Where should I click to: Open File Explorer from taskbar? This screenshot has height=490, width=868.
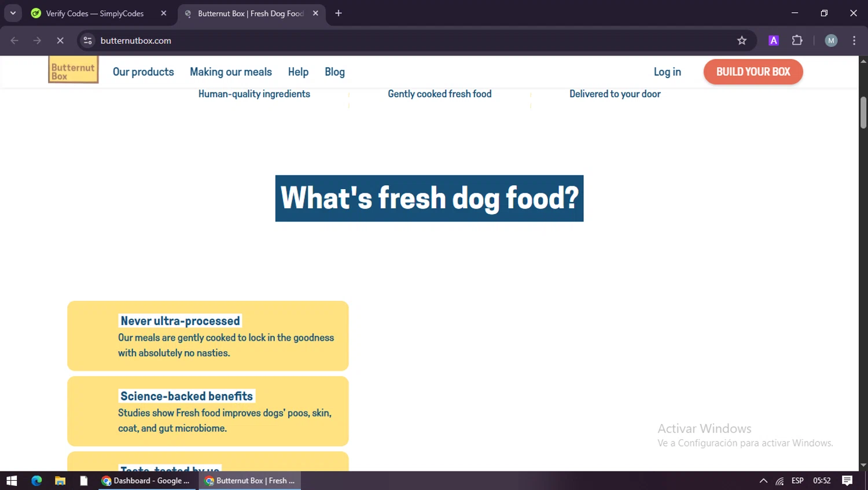point(60,481)
